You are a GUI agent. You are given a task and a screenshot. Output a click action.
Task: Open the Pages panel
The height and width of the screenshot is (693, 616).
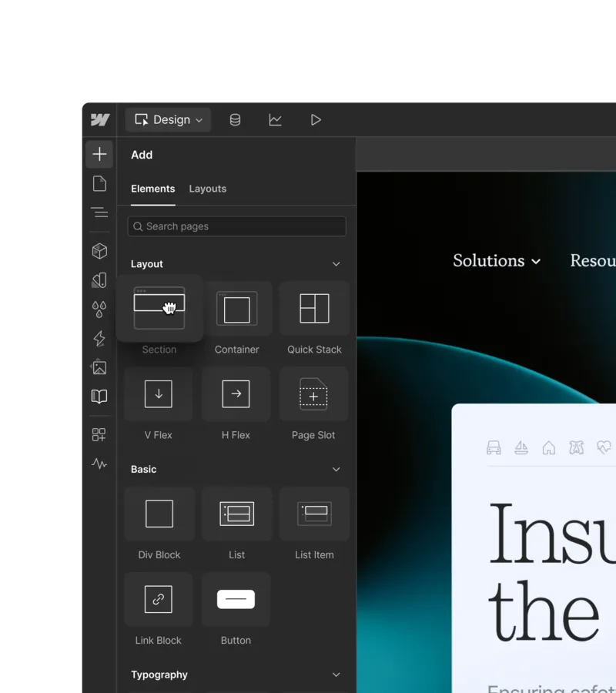click(x=99, y=183)
